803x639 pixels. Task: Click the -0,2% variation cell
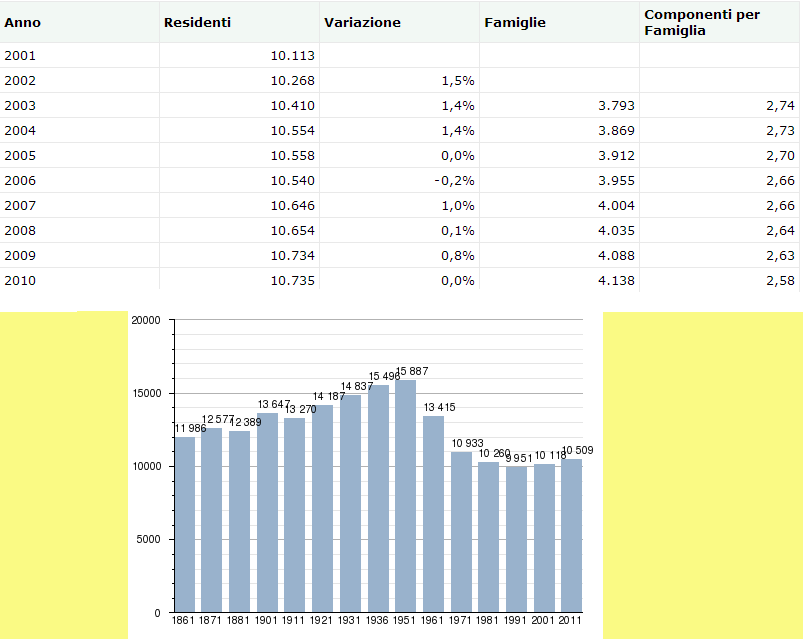click(454, 180)
